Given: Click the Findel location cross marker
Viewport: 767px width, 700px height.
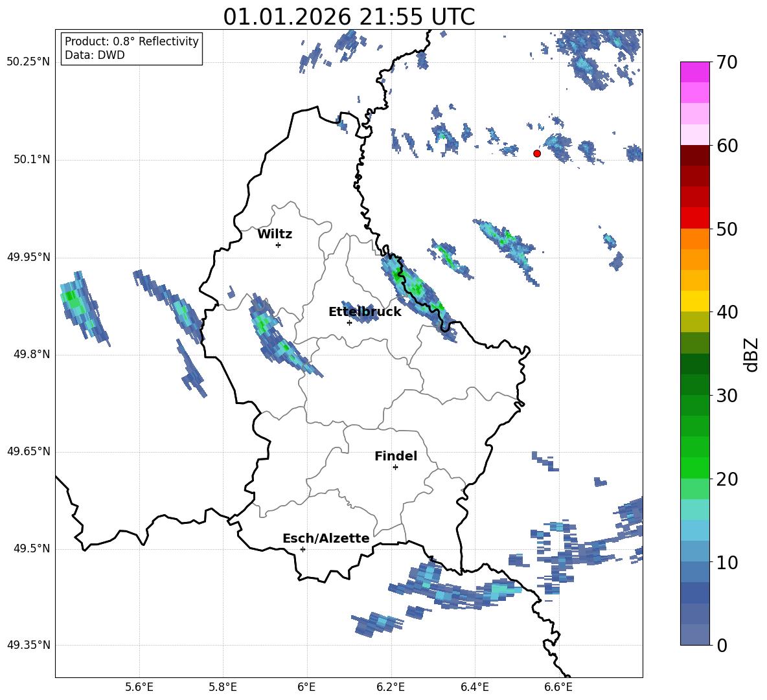Looking at the screenshot, I should click(x=395, y=468).
